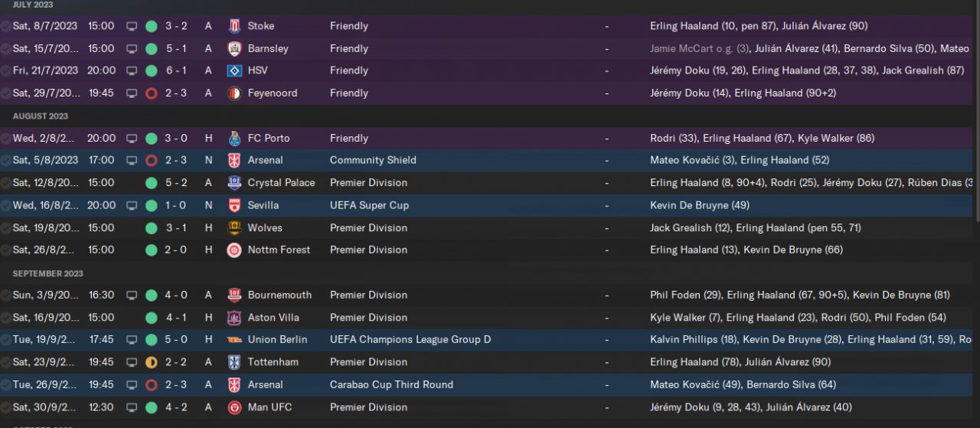
Task: Click the TV icon on the Sevilla fixture
Action: (132, 205)
